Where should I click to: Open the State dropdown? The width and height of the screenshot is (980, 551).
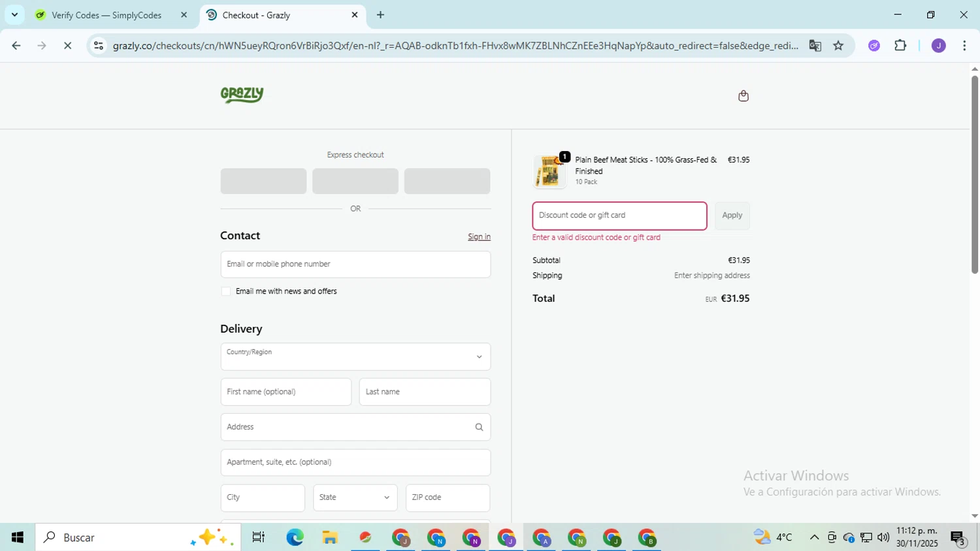click(x=355, y=498)
